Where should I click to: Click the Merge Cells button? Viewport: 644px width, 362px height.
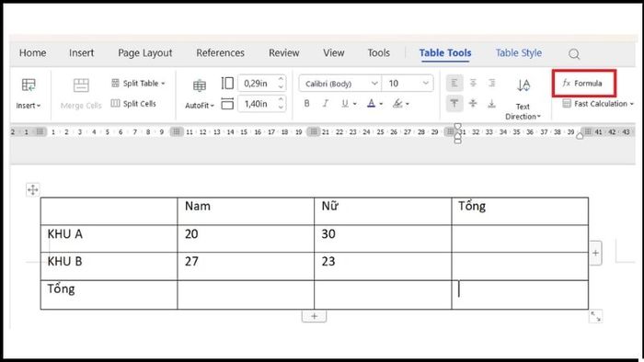point(81,95)
